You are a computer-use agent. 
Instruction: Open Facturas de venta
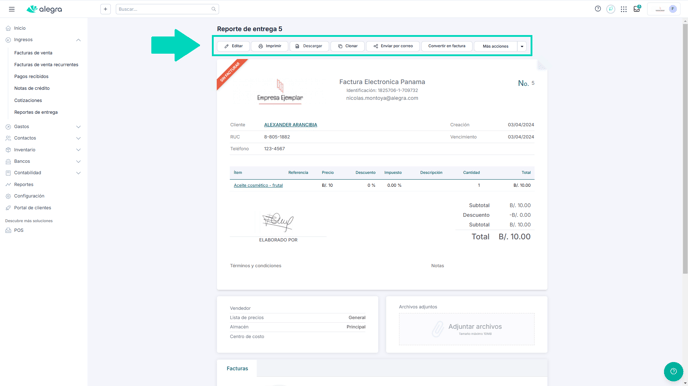[33, 53]
